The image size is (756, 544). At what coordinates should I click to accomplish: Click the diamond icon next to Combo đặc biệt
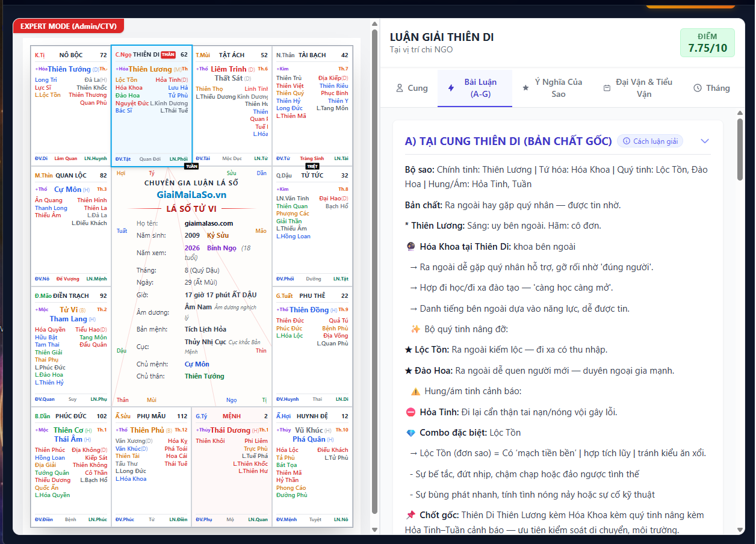(411, 433)
